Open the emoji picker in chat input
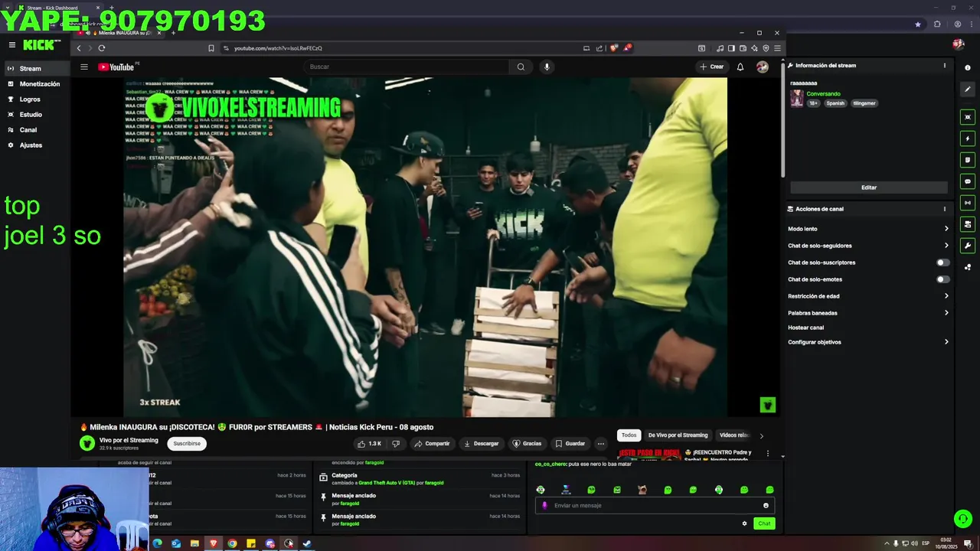 [x=766, y=506]
